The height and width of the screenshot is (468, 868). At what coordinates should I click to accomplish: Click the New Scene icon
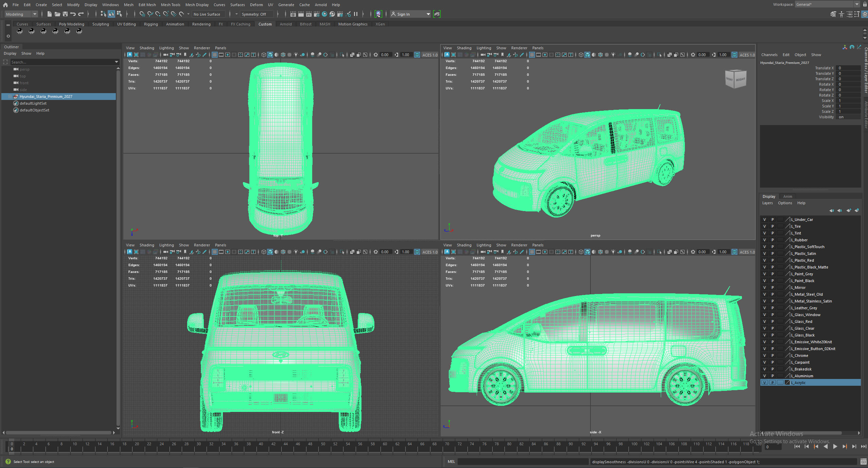tap(49, 14)
